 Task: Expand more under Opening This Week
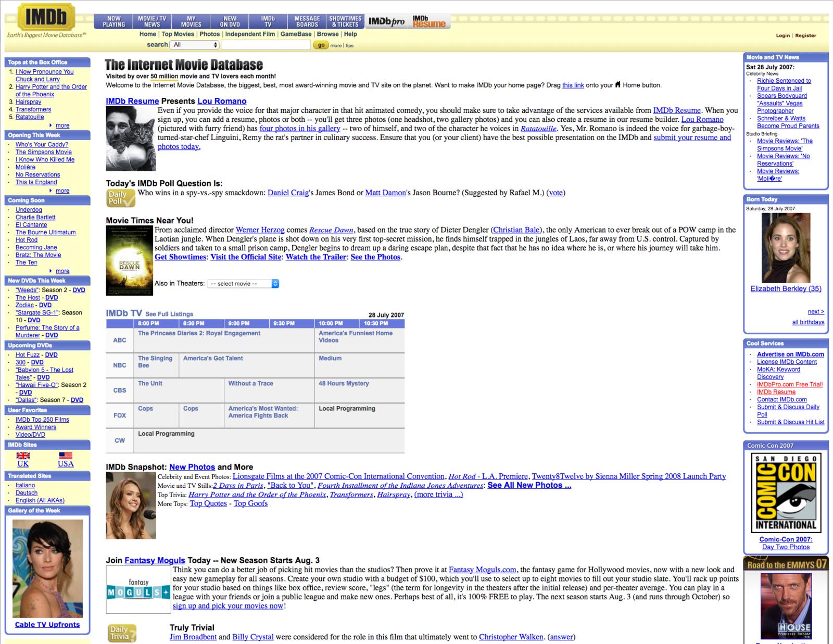tap(62, 191)
